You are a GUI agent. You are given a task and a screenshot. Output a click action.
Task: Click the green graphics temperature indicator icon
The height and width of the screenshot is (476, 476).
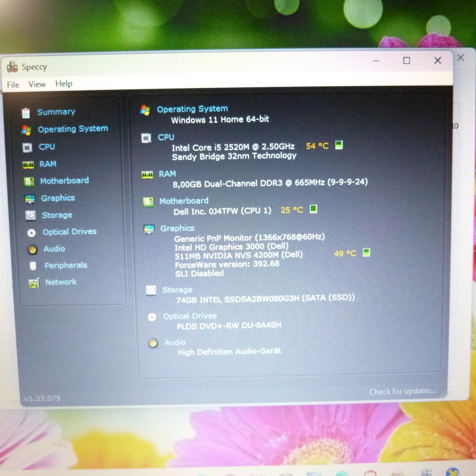(x=367, y=253)
